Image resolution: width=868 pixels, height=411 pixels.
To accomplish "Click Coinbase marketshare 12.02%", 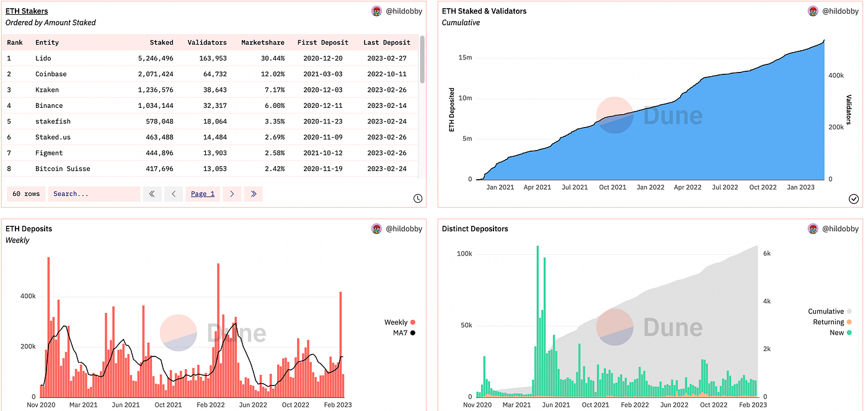I will tap(273, 74).
